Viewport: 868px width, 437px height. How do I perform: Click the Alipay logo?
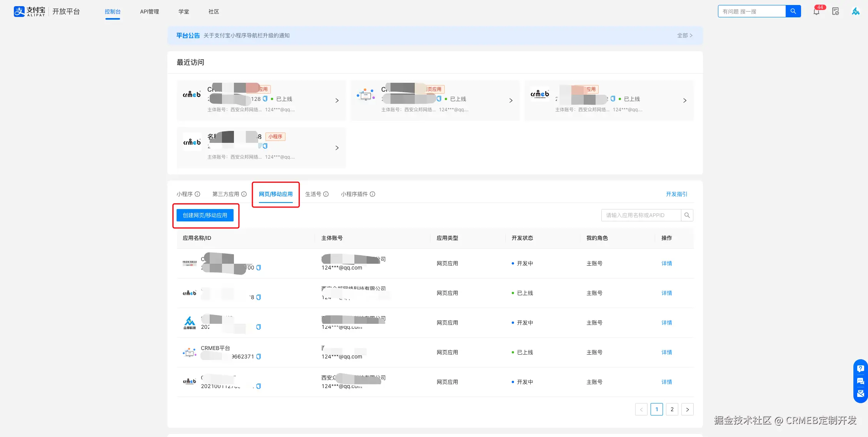click(x=30, y=12)
